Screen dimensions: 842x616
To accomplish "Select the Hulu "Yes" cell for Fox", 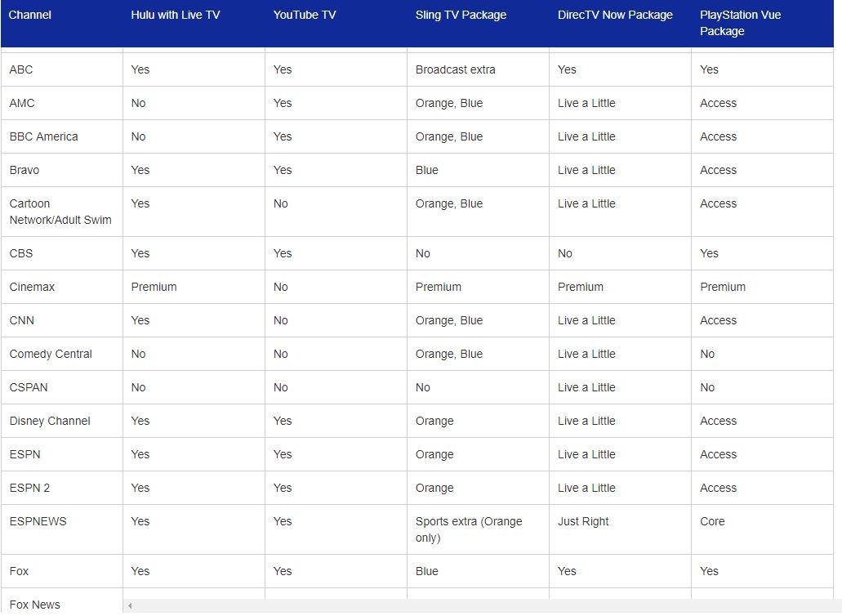I will coord(140,571).
